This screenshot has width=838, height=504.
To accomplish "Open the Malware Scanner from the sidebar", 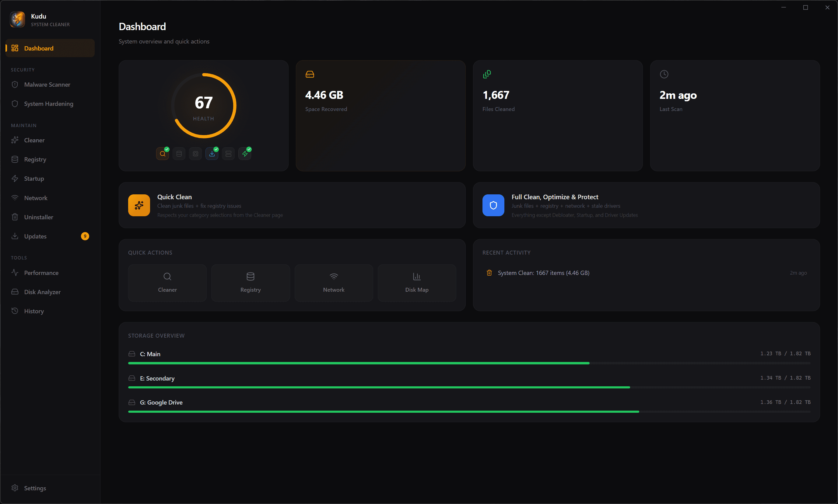I will (x=47, y=85).
